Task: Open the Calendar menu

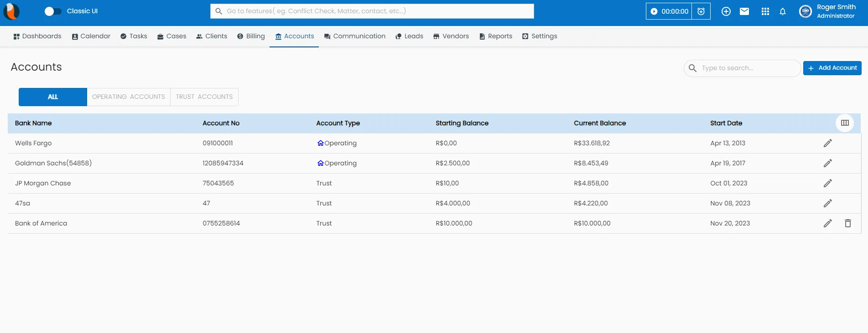Action: pyautogui.click(x=91, y=36)
